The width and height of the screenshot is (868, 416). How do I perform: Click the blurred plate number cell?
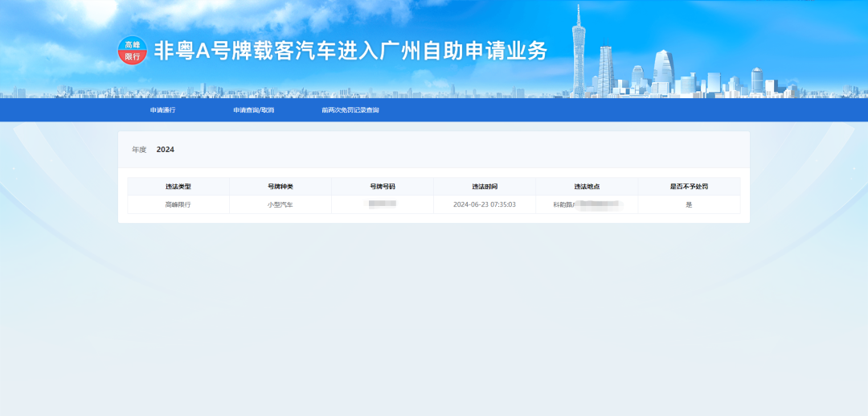[383, 204]
